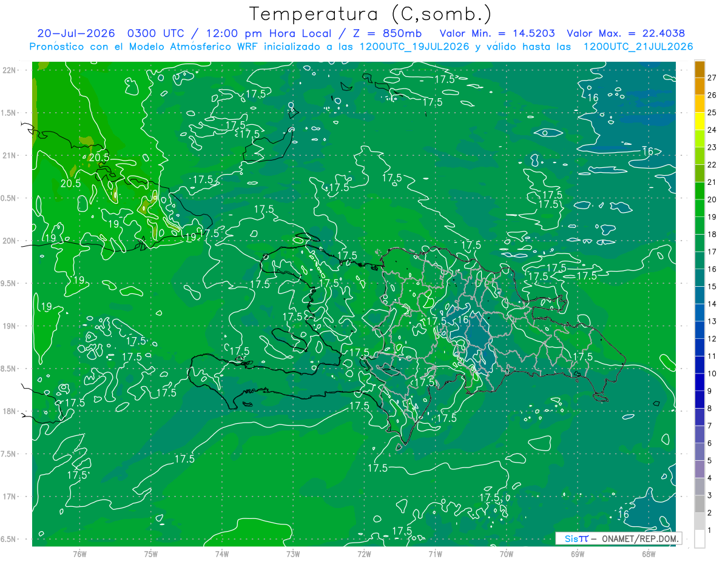
Task: Click the number 20 on the color scale
Action: coord(712,199)
